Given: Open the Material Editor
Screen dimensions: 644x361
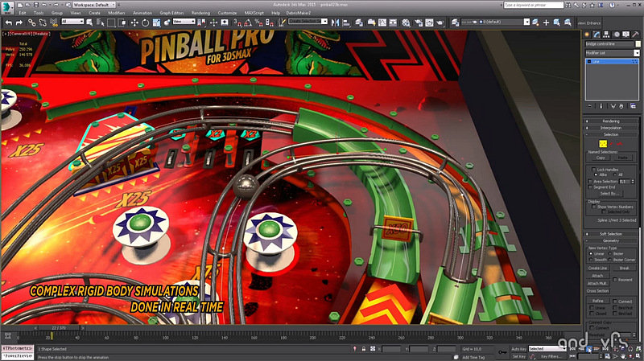Looking at the screenshot, I should click(x=406, y=23).
